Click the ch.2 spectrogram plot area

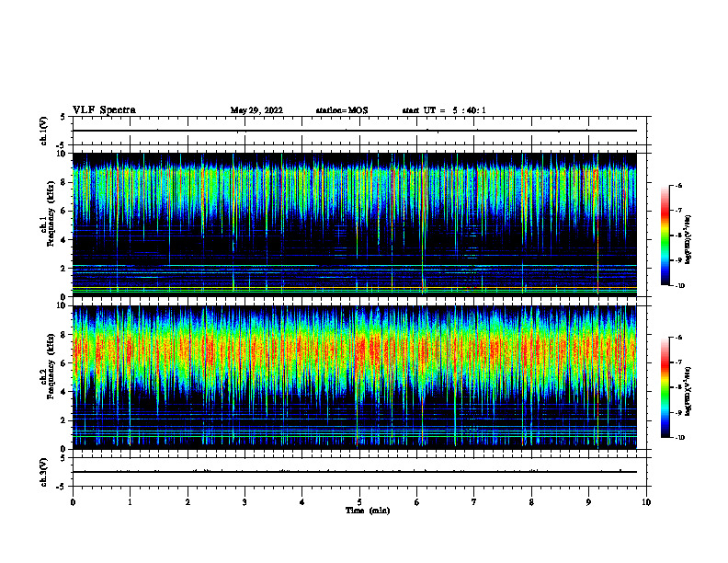[x=355, y=377]
